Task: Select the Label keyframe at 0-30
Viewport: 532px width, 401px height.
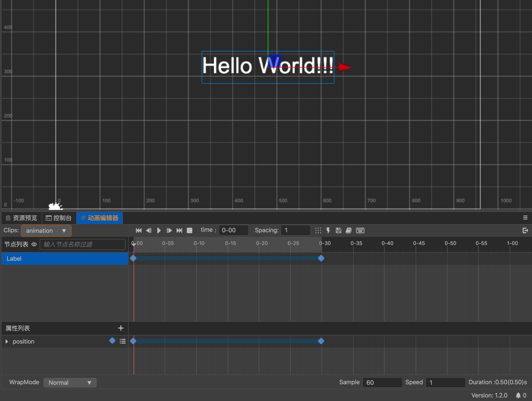Action: click(x=321, y=258)
